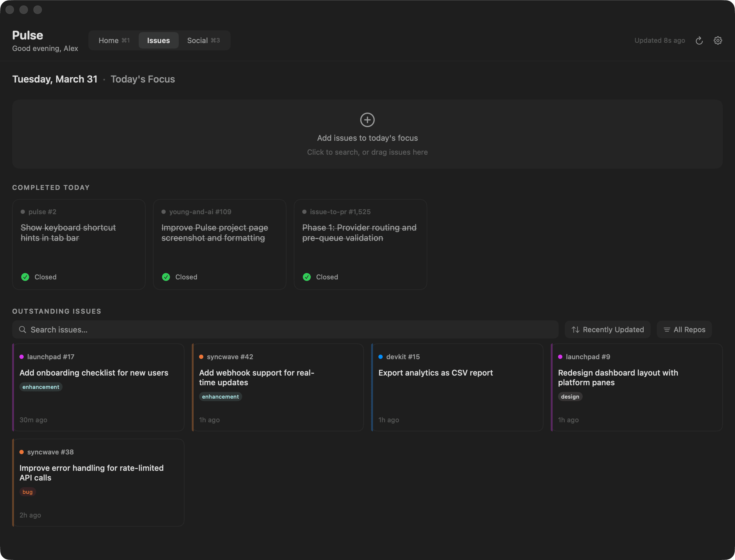735x560 pixels.
Task: Open Add onboarding checklist for new users issue
Action: (98, 387)
